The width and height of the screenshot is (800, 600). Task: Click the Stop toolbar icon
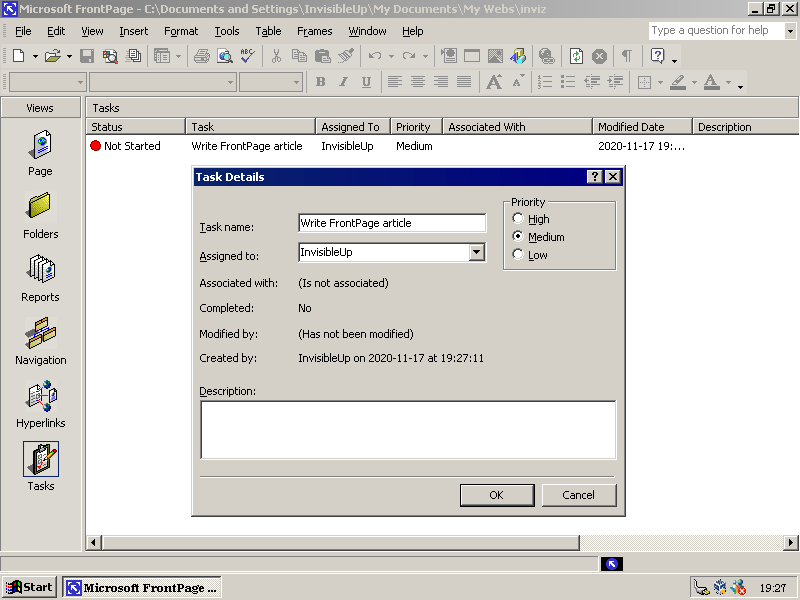point(599,56)
